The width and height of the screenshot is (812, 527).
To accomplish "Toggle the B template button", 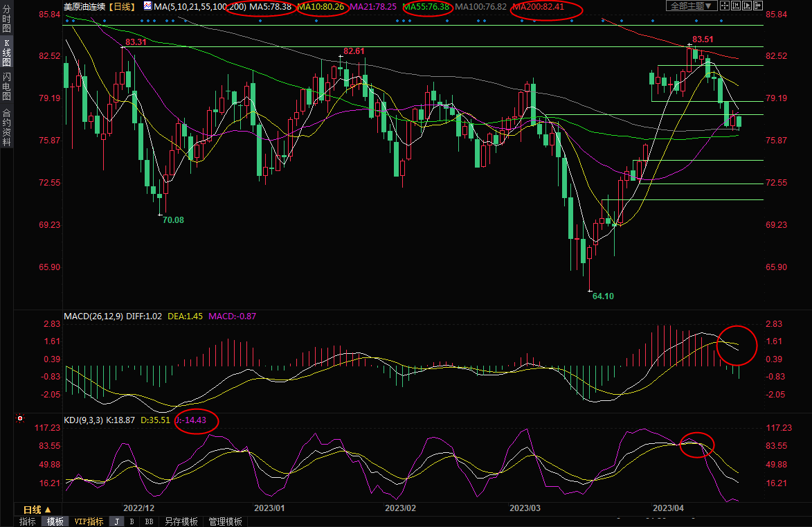I will tap(132, 521).
